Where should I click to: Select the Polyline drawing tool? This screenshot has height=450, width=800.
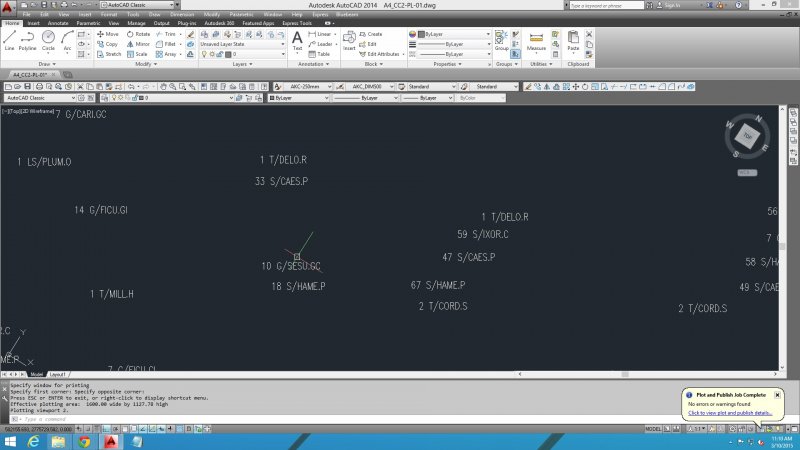(27, 40)
